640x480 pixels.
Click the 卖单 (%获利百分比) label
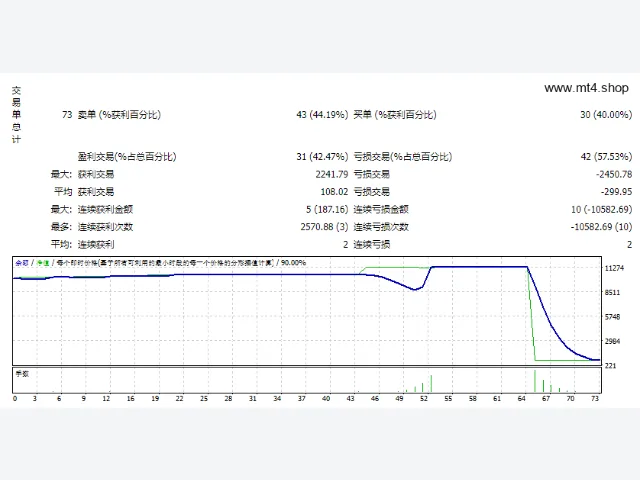tap(119, 115)
